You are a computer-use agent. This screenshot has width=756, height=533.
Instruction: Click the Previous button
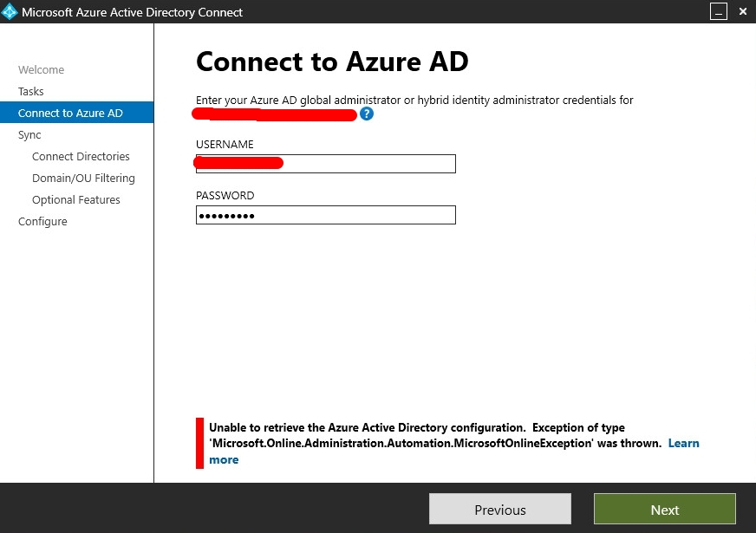click(x=500, y=509)
